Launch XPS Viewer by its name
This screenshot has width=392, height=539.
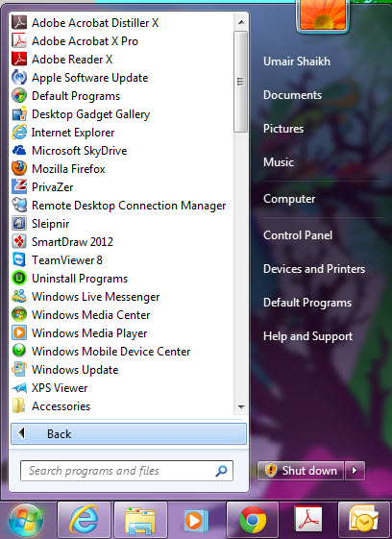point(60,388)
